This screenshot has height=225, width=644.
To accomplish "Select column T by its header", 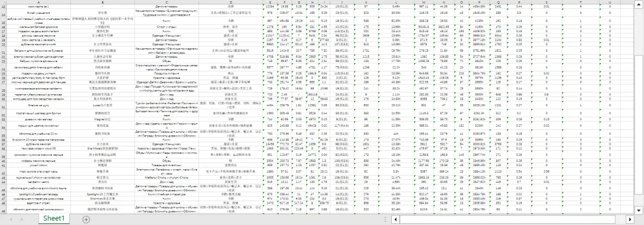I will coord(580,2).
